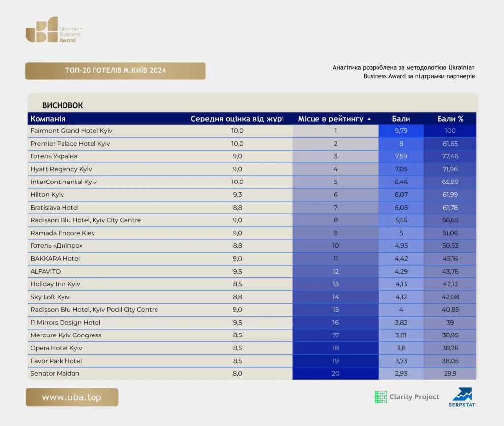
Task: Click the Бали column header
Action: pos(401,119)
